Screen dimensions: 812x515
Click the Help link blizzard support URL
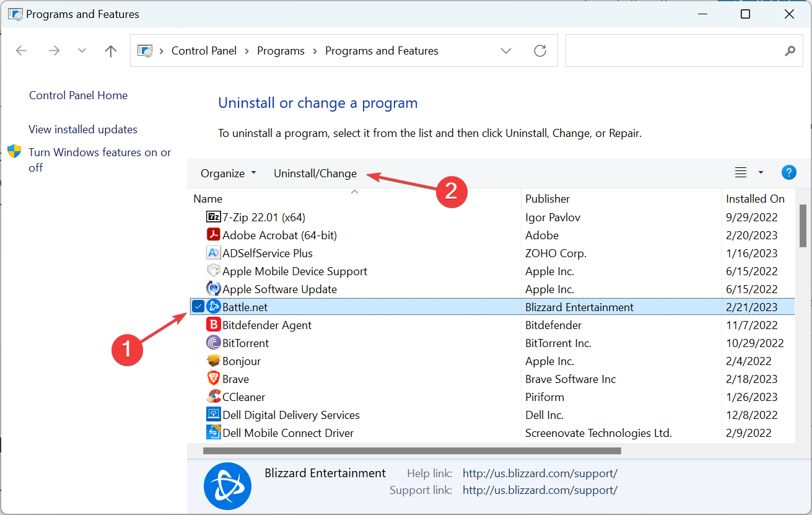(x=540, y=473)
